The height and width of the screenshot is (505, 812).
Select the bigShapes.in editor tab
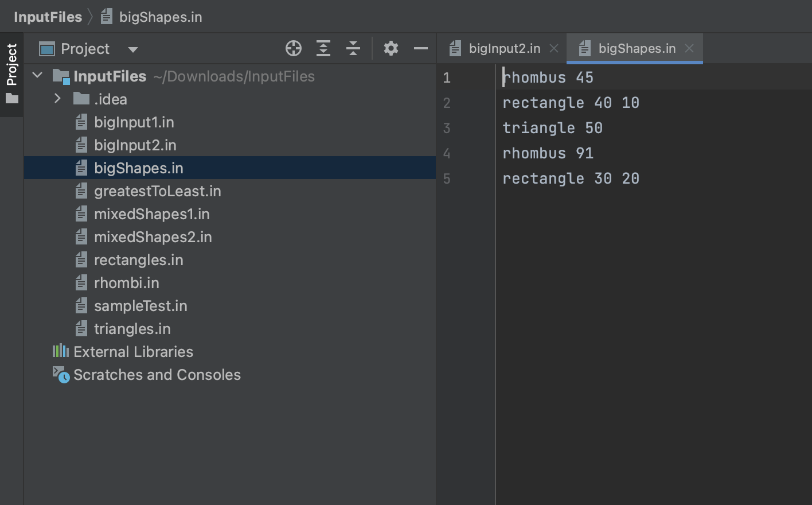(x=637, y=49)
